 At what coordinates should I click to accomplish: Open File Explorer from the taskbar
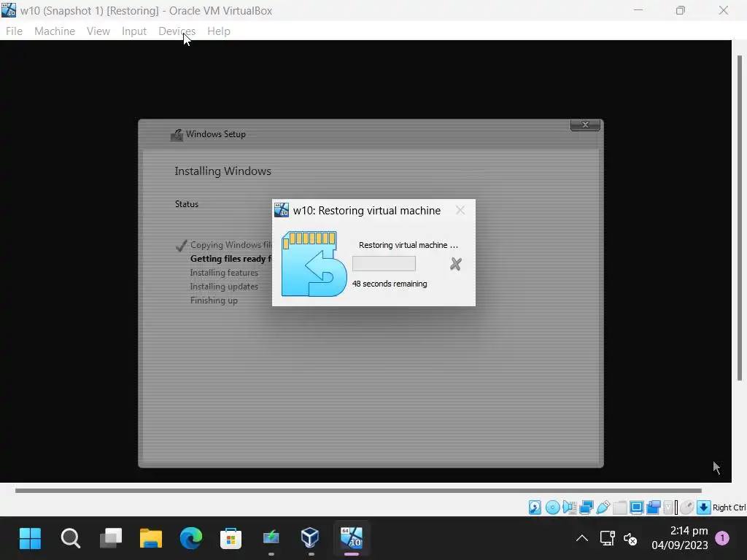150,539
